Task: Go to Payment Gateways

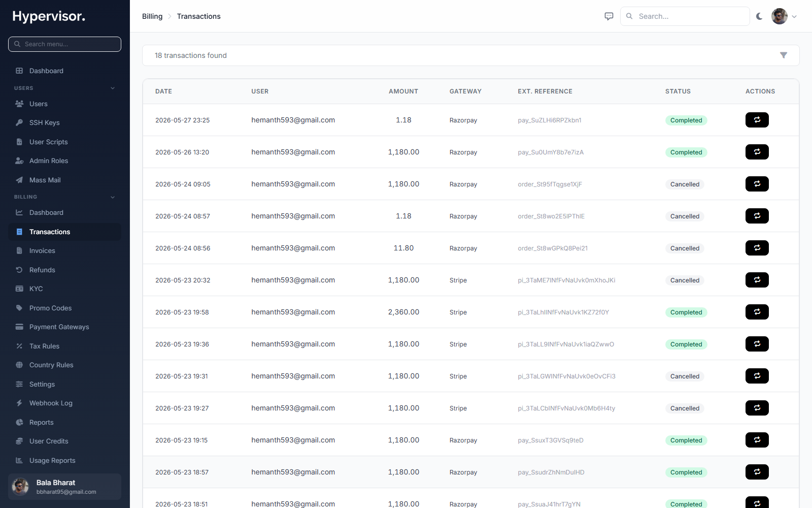Action: tap(64, 327)
